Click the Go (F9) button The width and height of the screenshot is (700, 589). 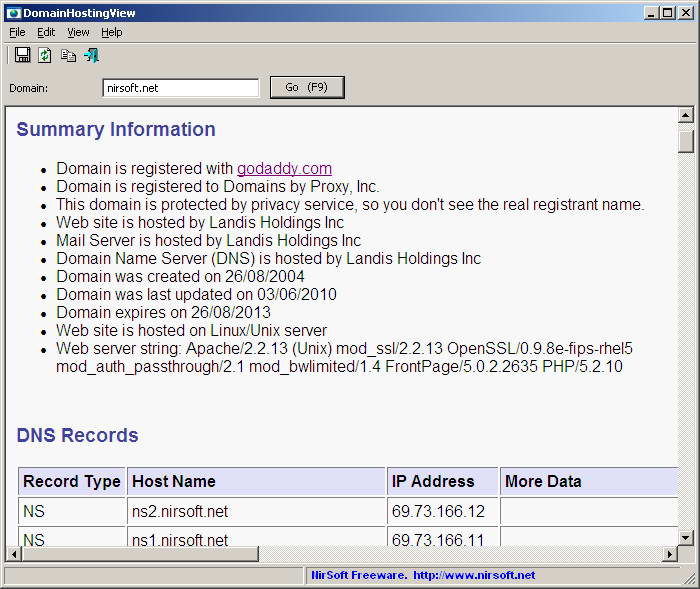coord(307,87)
